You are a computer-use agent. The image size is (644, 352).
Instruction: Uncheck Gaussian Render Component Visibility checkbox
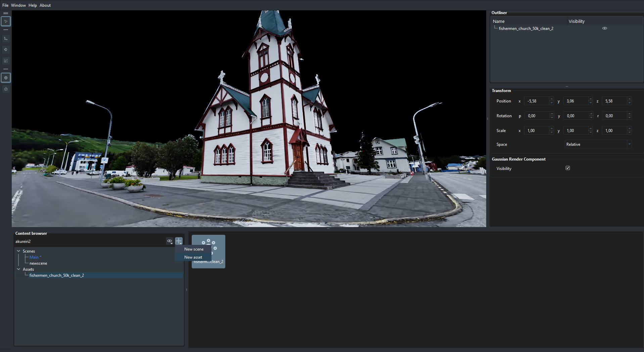point(567,168)
